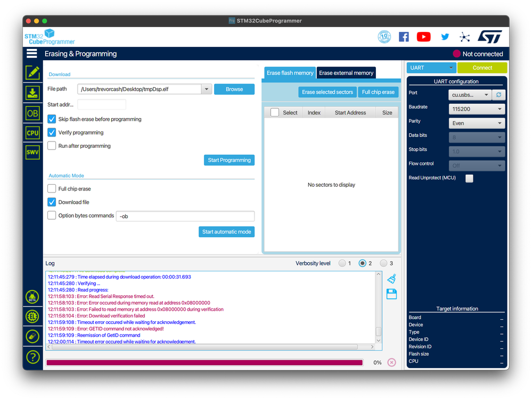This screenshot has height=400, width=532.
Task: Save the log with floppy icon
Action: coord(391,294)
